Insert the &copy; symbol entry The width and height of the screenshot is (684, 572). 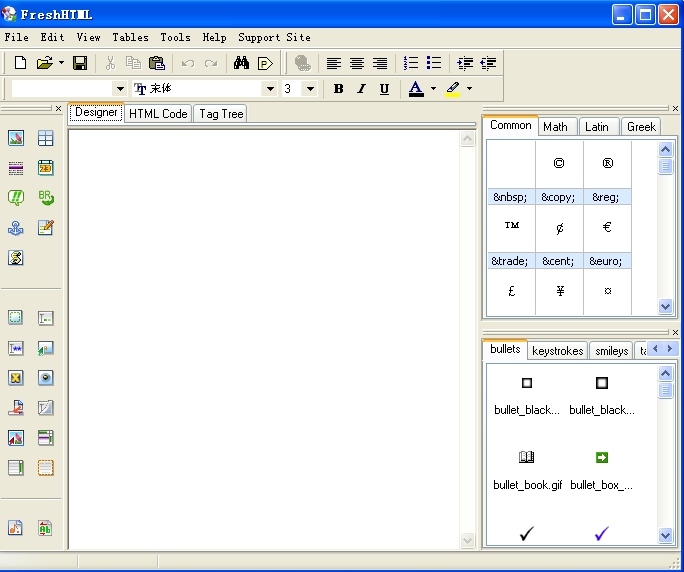click(558, 197)
